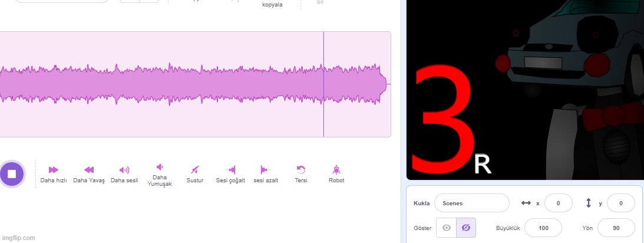Apply the Daha Yumuşak (softer) effect
This screenshot has width=644, height=243.
coord(160,175)
